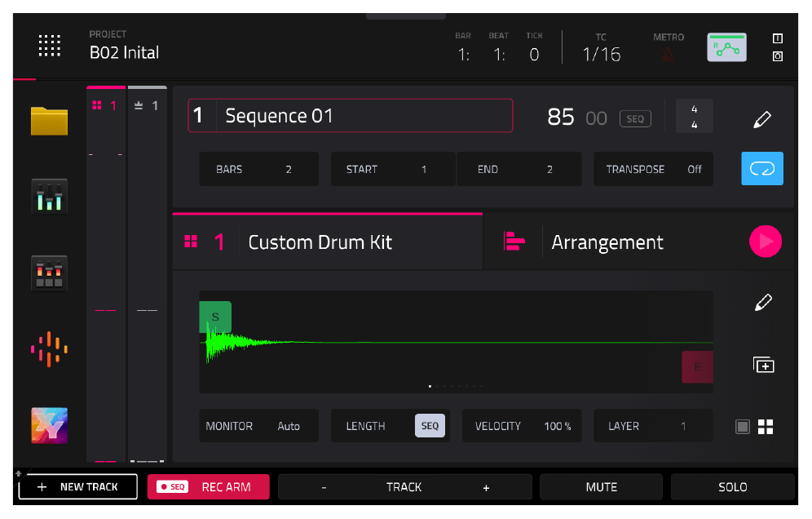Toggle the blue loop button
Viewport: 812px width, 519px height.
[x=762, y=168]
